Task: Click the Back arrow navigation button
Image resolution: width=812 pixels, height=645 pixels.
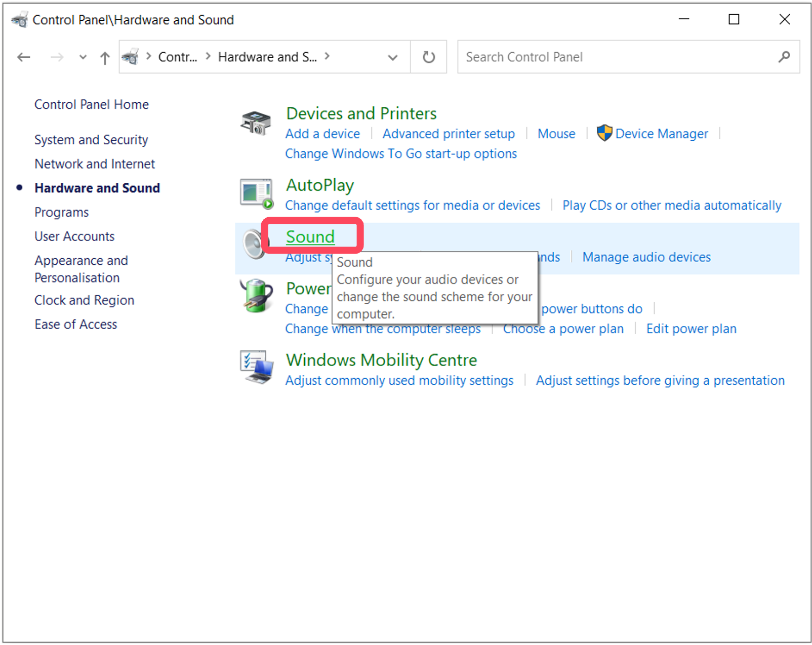Action: coord(24,57)
